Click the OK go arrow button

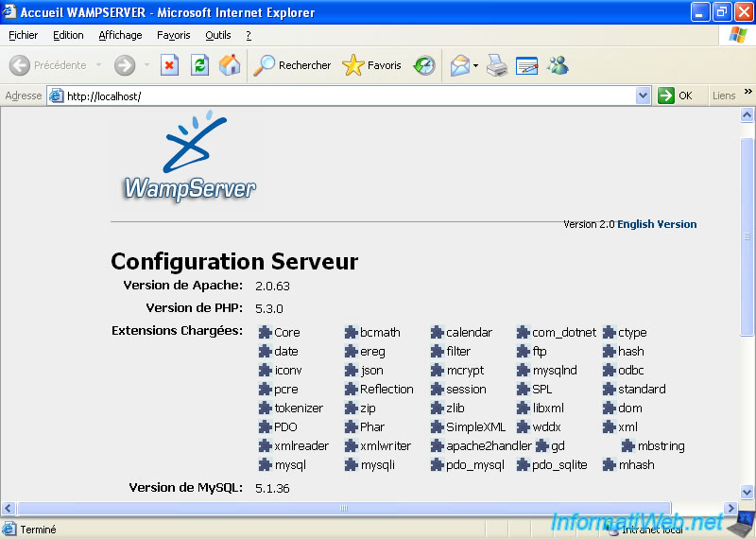click(666, 96)
